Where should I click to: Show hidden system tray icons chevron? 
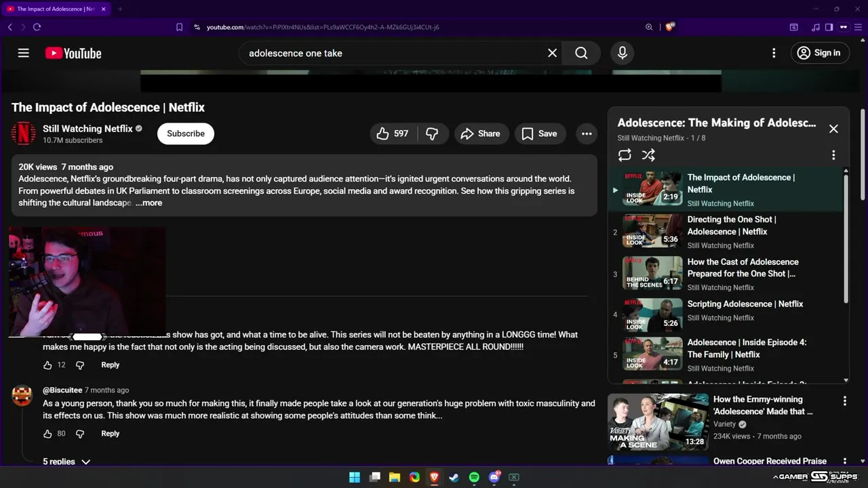click(775, 477)
